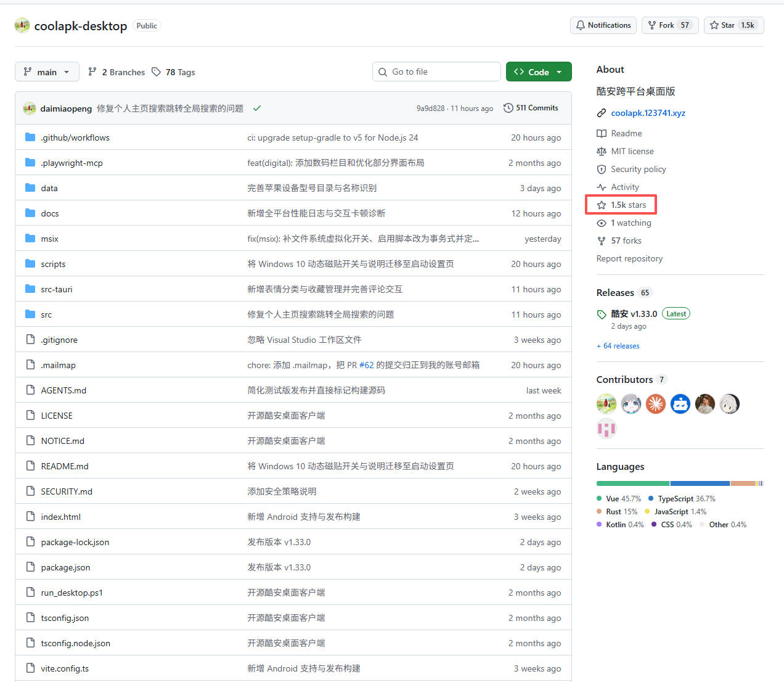Open the run_desktop.ps1 file
The image size is (784, 682).
click(72, 593)
